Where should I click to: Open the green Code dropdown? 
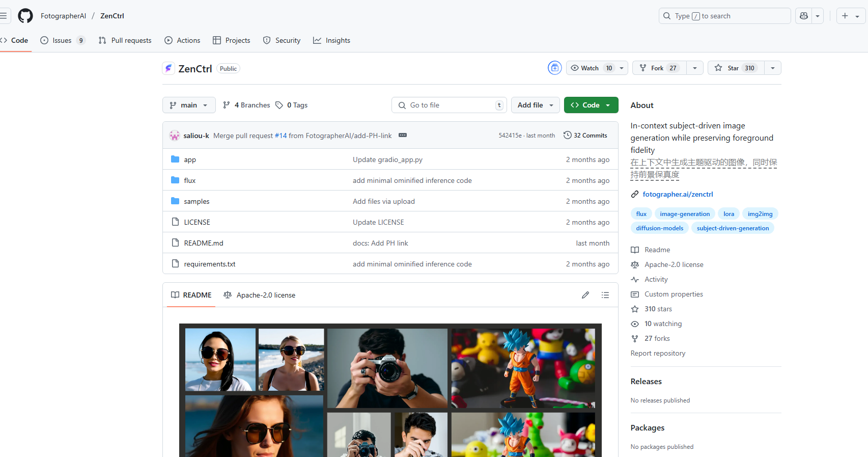pos(591,105)
